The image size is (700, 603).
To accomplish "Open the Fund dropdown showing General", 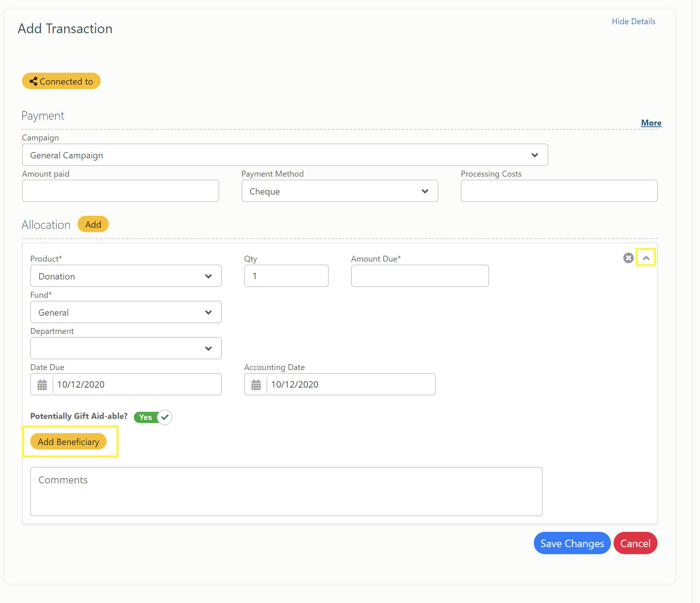I will [x=126, y=312].
